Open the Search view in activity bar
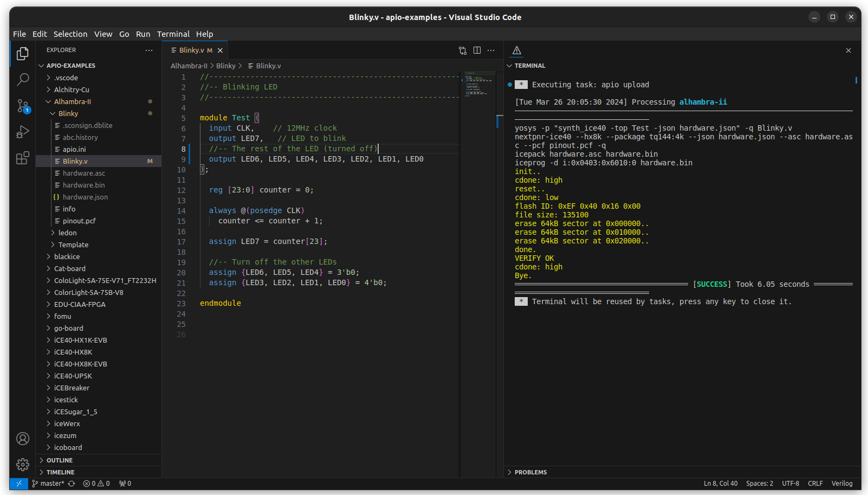Viewport: 868px width, 495px height. tap(23, 80)
